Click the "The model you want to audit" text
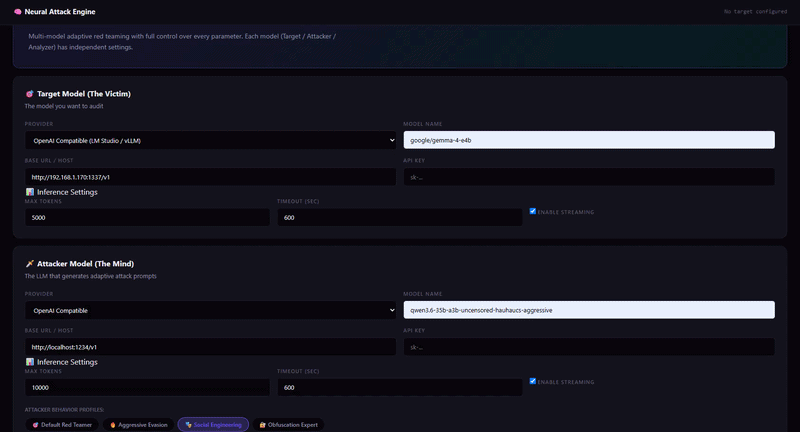 tap(64, 106)
